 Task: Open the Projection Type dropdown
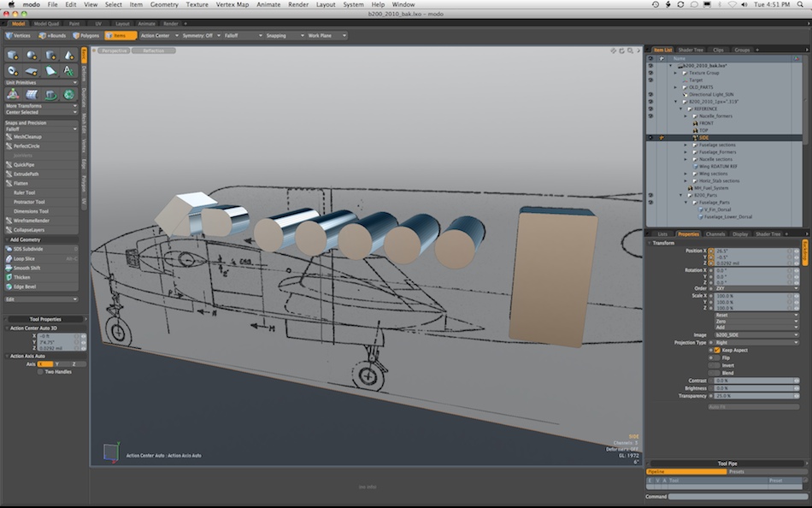754,342
